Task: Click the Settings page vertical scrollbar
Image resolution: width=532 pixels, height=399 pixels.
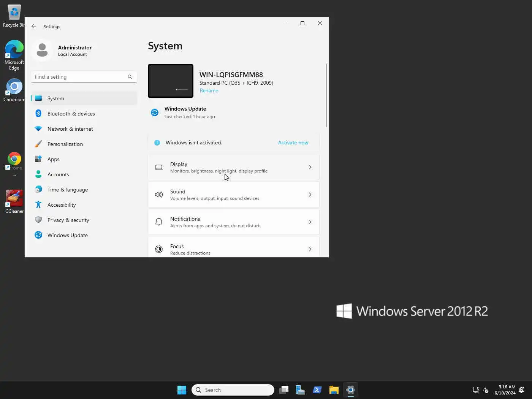Action: (326, 95)
